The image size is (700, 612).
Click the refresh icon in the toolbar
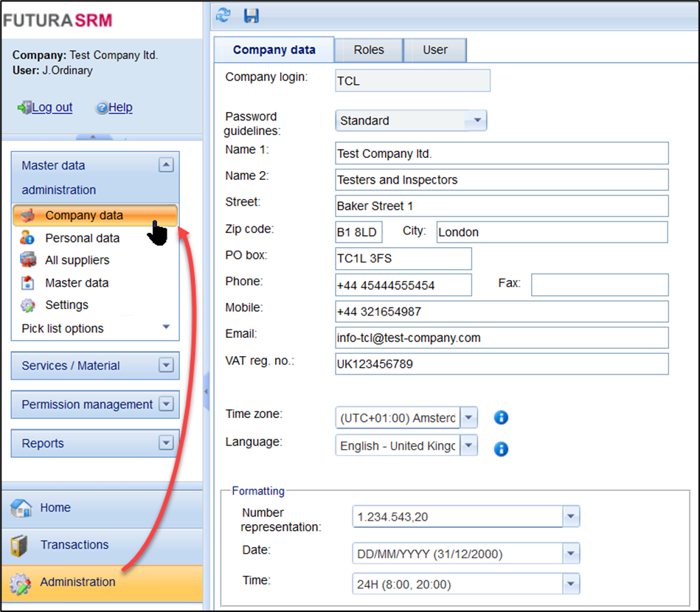tap(223, 15)
